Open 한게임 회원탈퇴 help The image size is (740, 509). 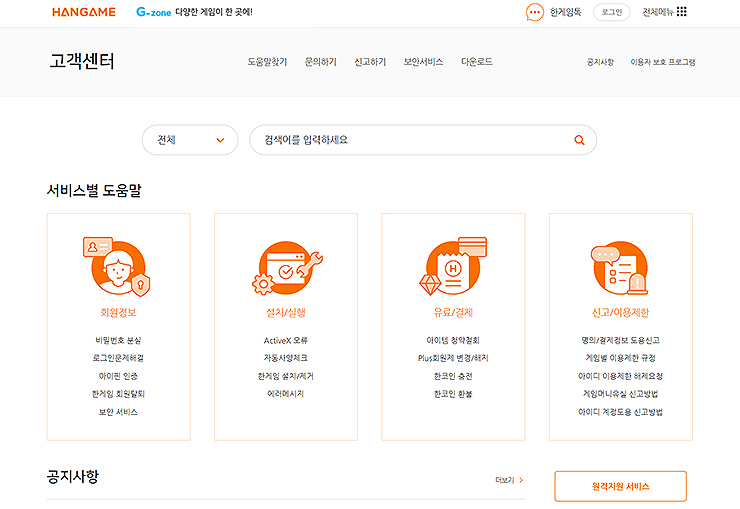click(x=118, y=394)
